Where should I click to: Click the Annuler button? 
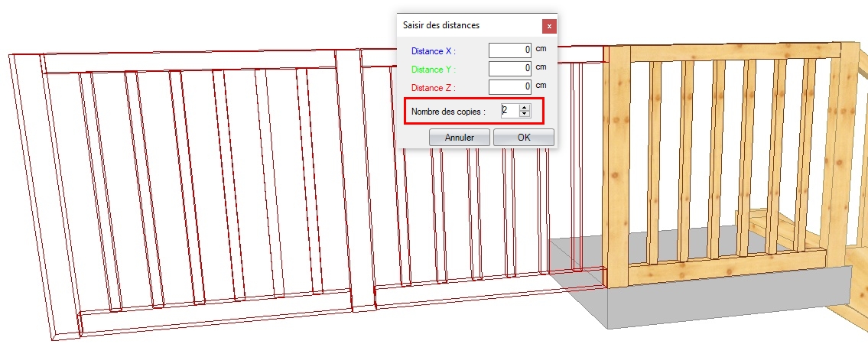click(460, 138)
